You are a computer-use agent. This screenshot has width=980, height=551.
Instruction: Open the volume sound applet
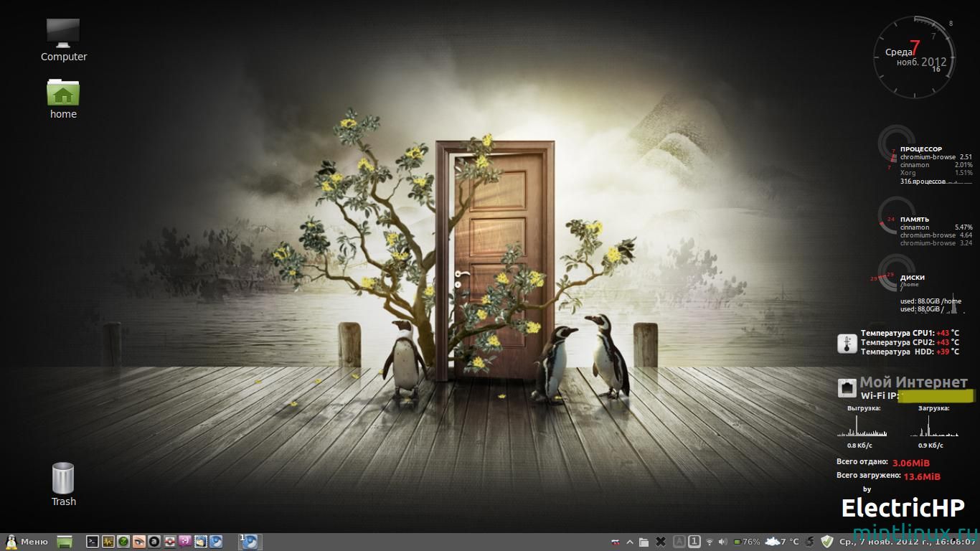(722, 542)
